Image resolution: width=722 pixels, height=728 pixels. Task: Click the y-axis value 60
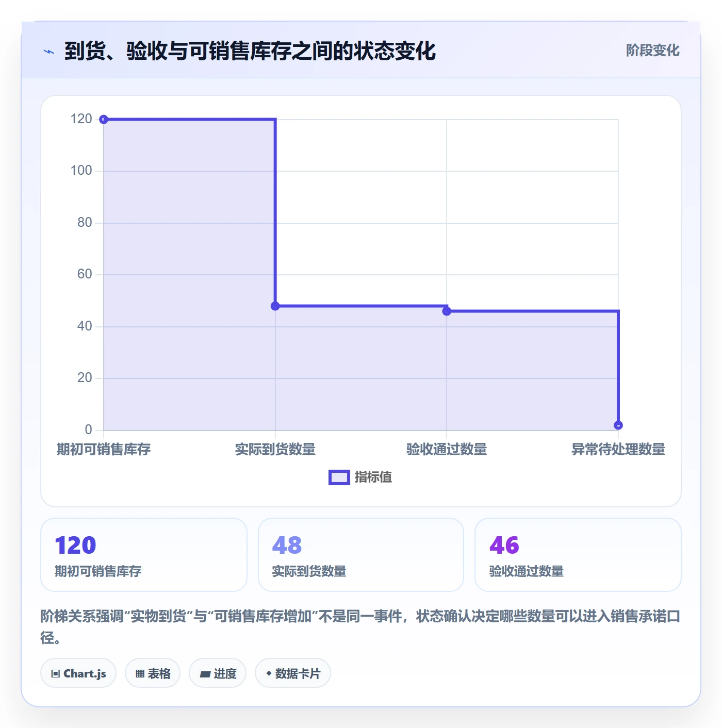(85, 274)
